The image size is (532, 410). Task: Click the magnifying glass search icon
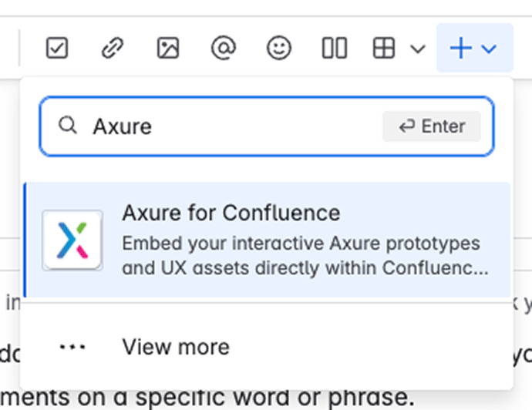(68, 126)
